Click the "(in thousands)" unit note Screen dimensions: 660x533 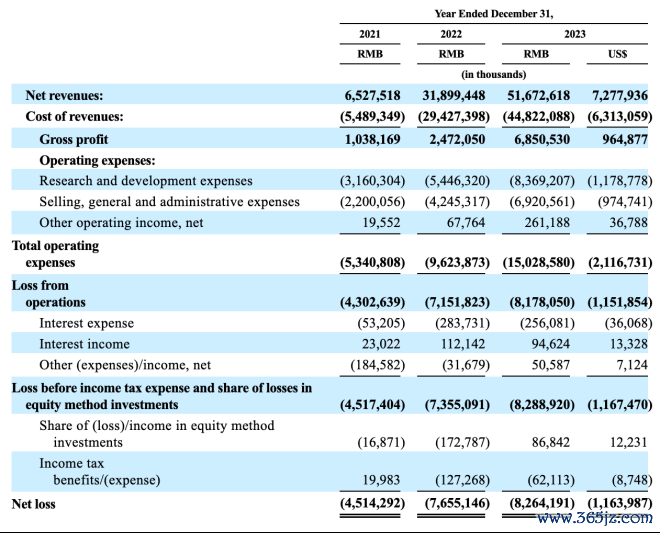[x=494, y=75]
